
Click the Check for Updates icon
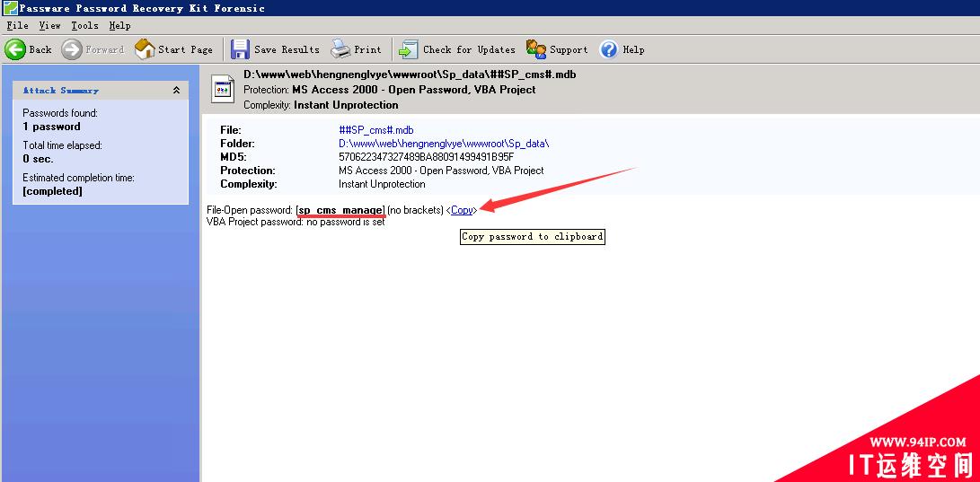pyautogui.click(x=409, y=49)
